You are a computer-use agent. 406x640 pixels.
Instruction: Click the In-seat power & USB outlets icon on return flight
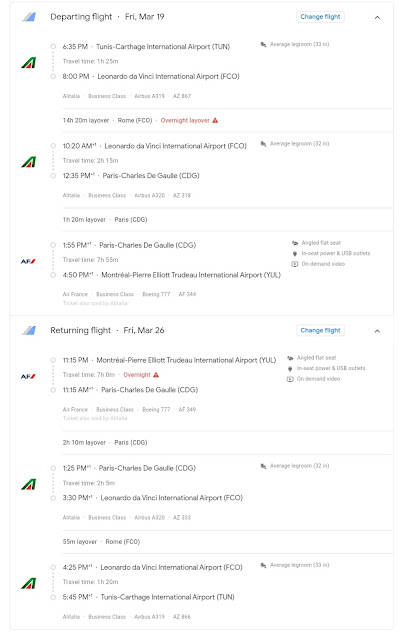290,368
